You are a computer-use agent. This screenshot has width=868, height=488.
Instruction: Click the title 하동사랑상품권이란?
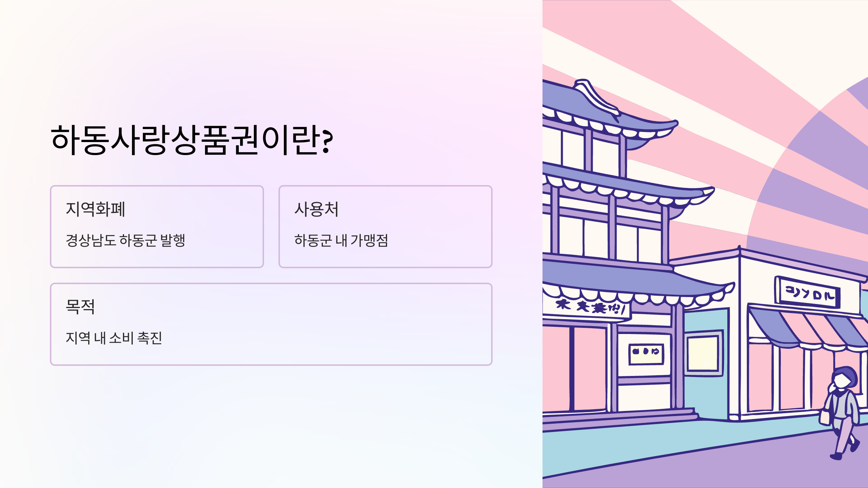tap(192, 140)
